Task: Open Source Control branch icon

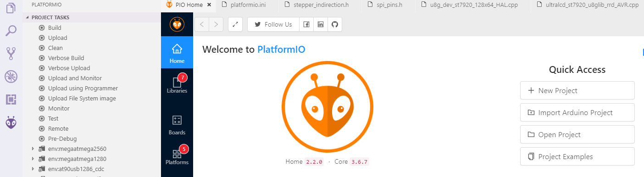Action: (x=11, y=54)
